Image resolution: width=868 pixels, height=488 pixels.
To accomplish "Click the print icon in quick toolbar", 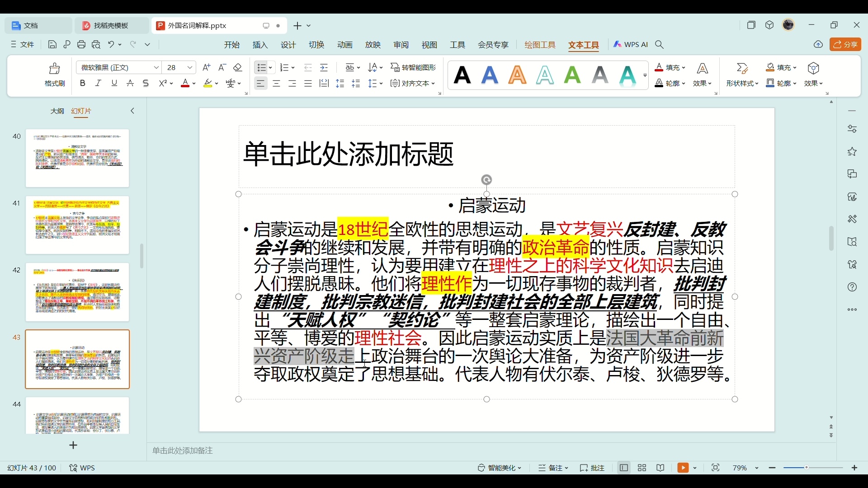I will tap(81, 44).
